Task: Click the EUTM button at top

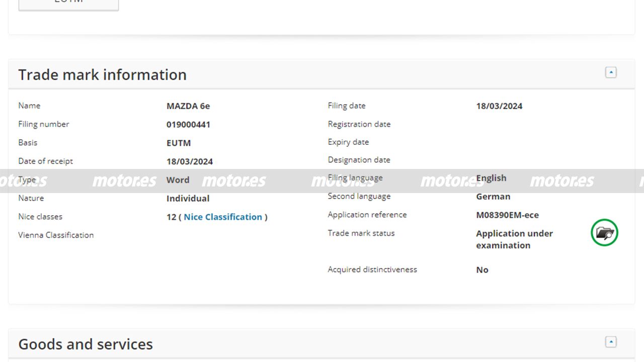Action: click(x=68, y=4)
